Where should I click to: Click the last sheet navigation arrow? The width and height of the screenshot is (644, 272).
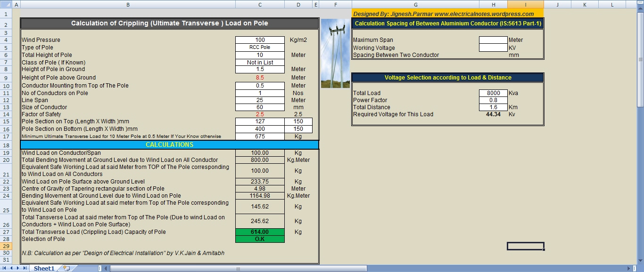pyautogui.click(x=25, y=268)
